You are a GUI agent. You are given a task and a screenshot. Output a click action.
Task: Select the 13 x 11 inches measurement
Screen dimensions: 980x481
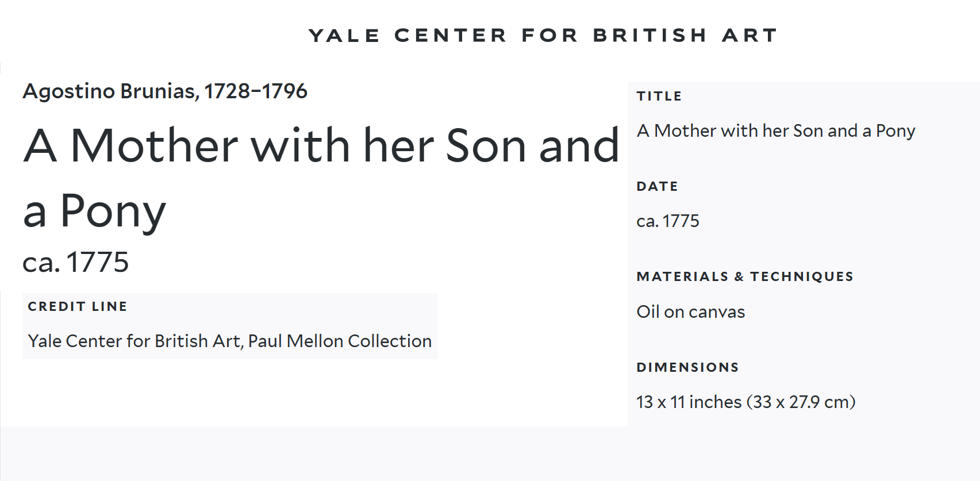689,402
